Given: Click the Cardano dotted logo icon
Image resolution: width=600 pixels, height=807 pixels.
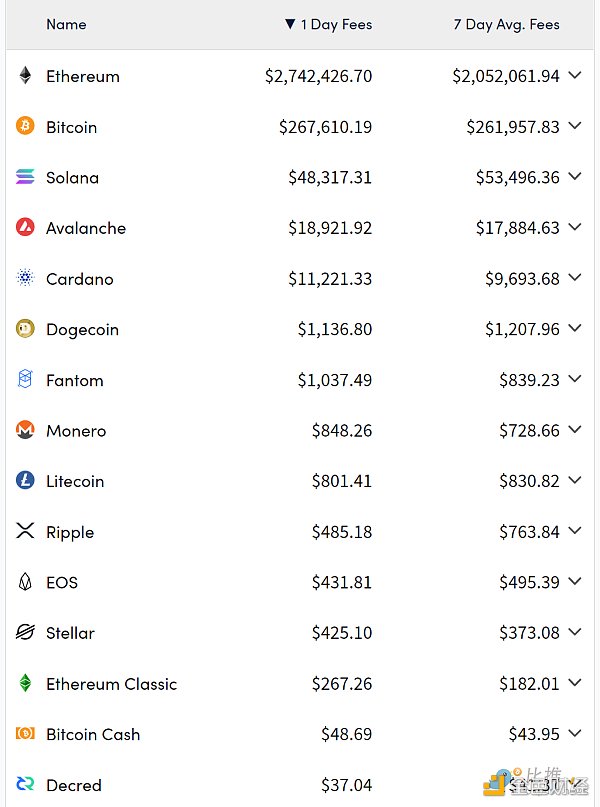Looking at the screenshot, I should coord(25,278).
